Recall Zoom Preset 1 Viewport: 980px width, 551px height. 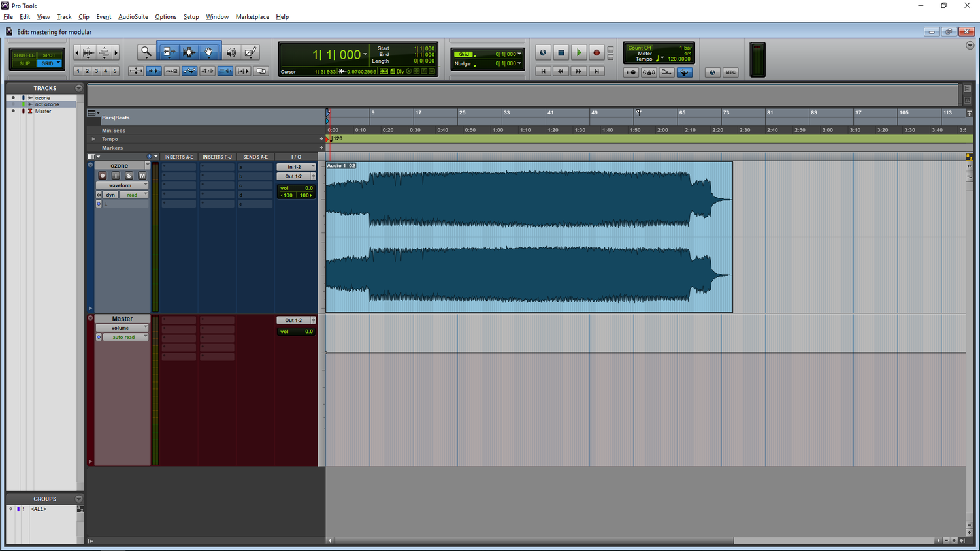78,71
